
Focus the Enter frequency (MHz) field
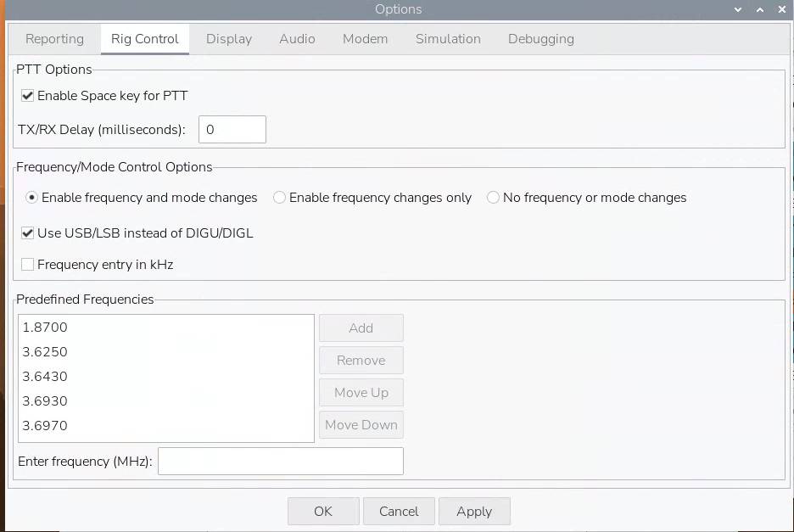tap(280, 462)
